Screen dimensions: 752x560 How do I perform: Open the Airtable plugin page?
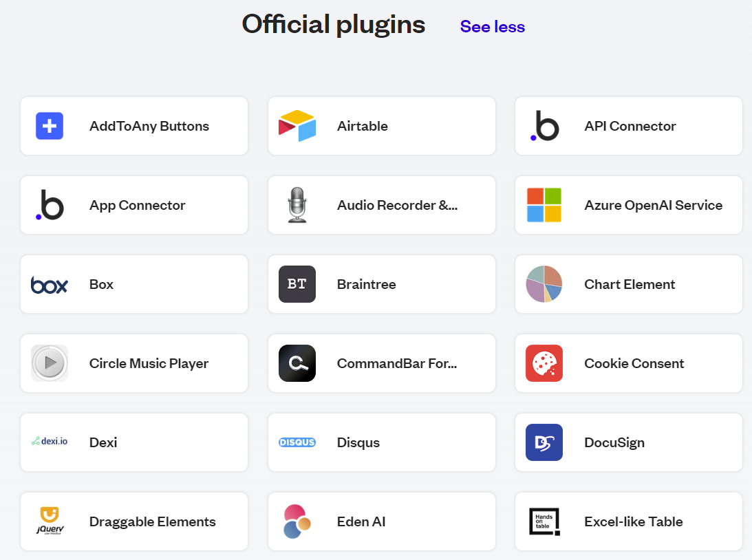pyautogui.click(x=382, y=126)
